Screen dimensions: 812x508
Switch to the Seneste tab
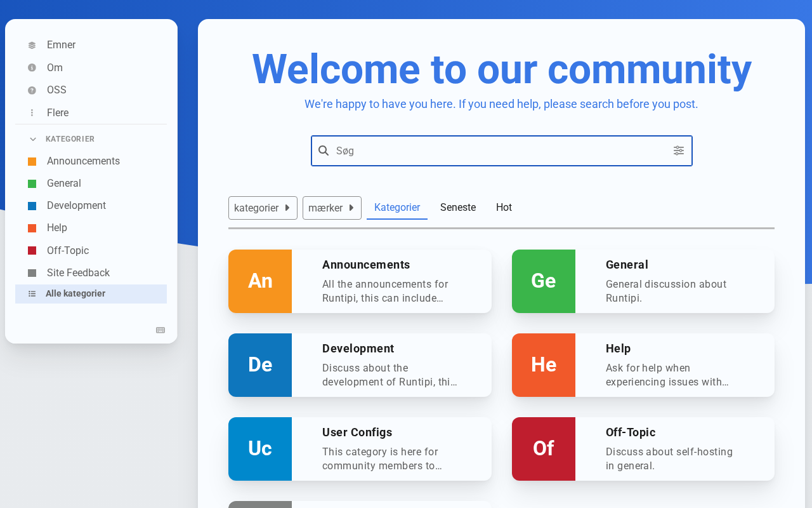click(x=458, y=208)
